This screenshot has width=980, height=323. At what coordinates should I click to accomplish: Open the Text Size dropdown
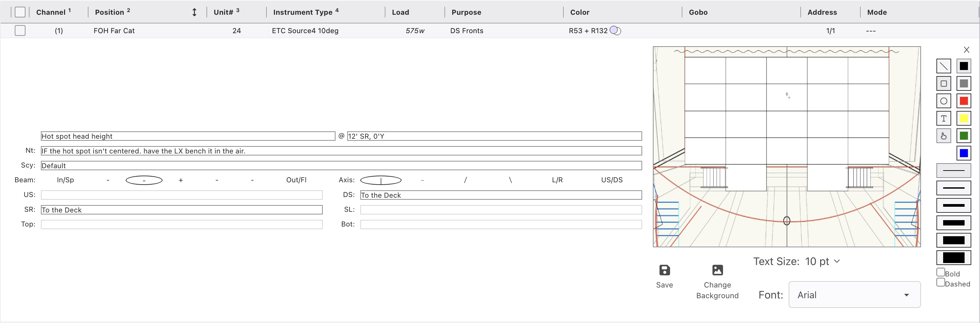pos(822,261)
